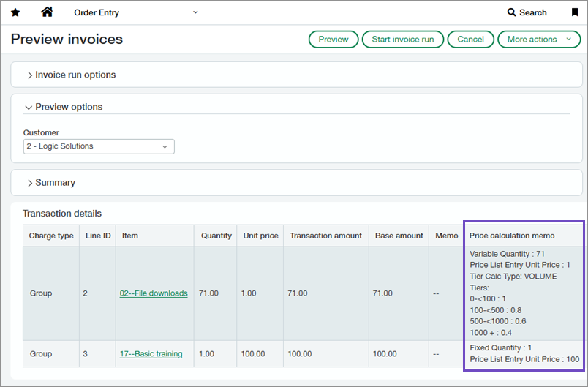
Task: Expand the Summary section
Action: pyautogui.click(x=51, y=183)
